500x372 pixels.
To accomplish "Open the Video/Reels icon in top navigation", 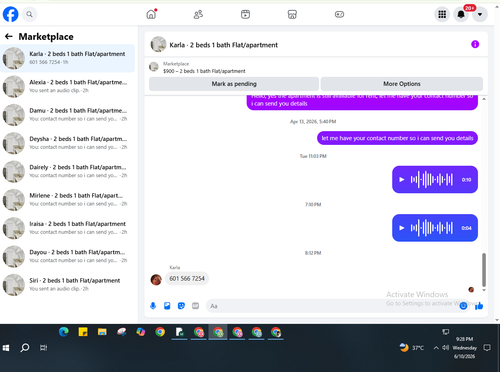I will tap(245, 14).
